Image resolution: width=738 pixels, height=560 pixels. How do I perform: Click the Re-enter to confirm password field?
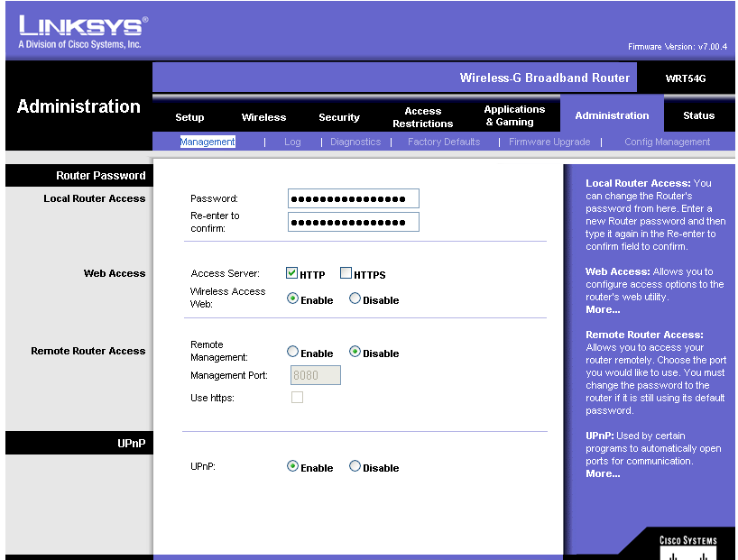tap(354, 222)
